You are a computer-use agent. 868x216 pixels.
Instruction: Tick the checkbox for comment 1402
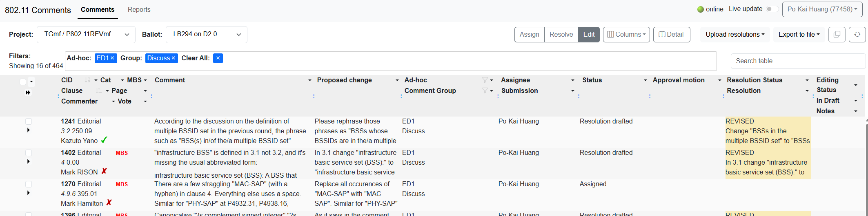(x=29, y=153)
